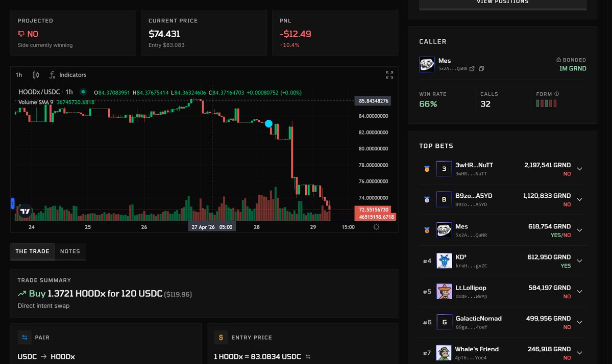
Task: Expand GalacticNomad bet details
Action: (x=580, y=322)
